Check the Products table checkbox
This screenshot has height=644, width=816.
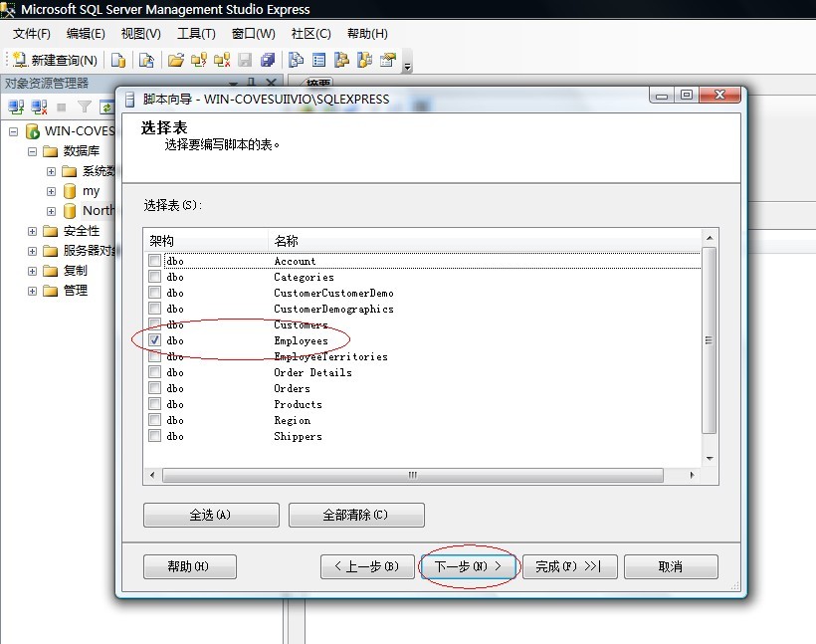pyautogui.click(x=154, y=403)
